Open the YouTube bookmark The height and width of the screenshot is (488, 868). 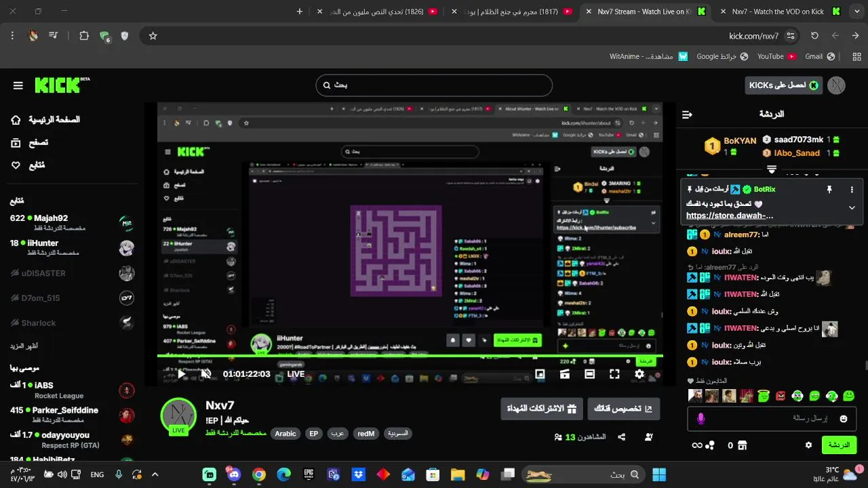click(776, 57)
